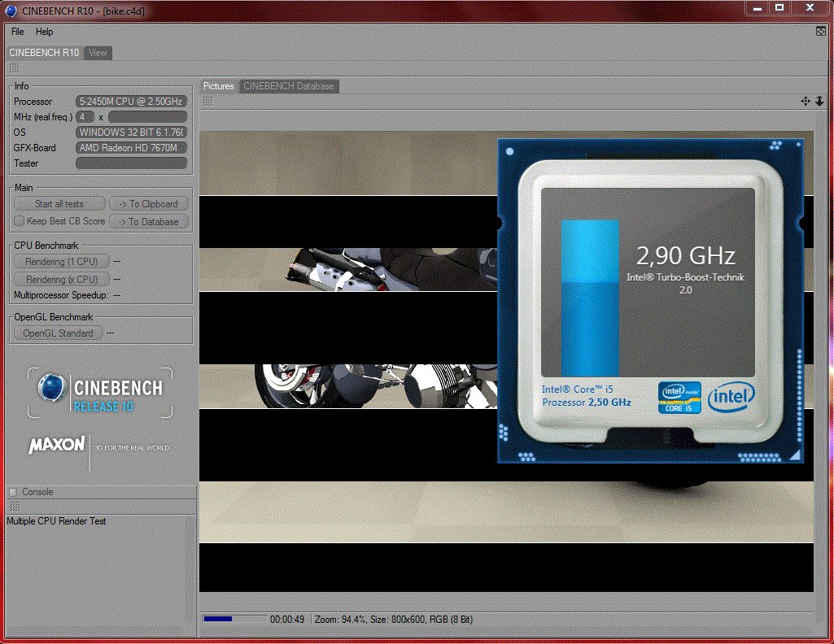
Task: Click the grip handle below Pictures tab
Action: tap(208, 102)
